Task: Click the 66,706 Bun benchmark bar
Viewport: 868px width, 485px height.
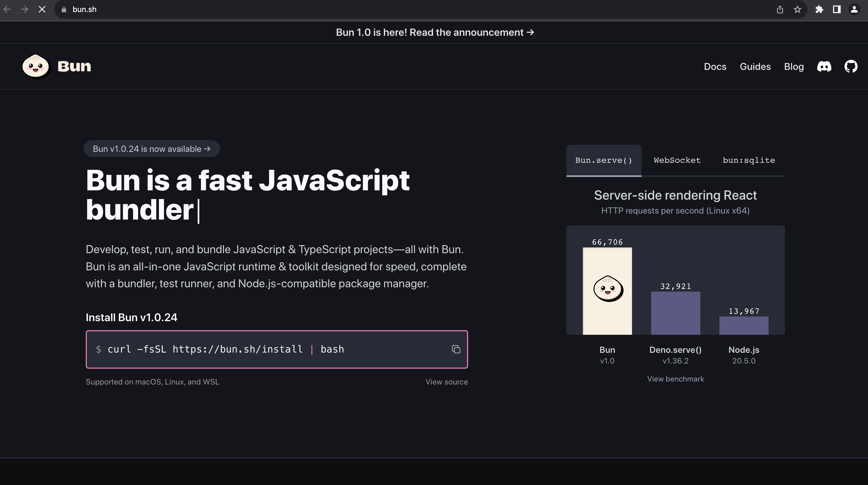Action: [607, 291]
